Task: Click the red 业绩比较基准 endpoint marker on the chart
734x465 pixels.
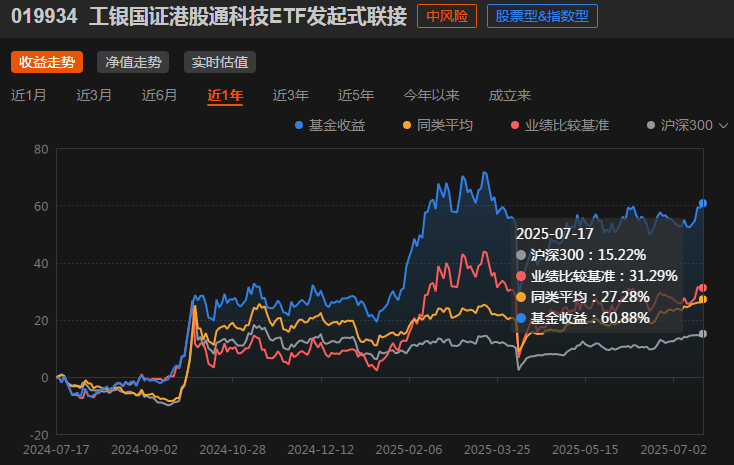Action: (703, 288)
